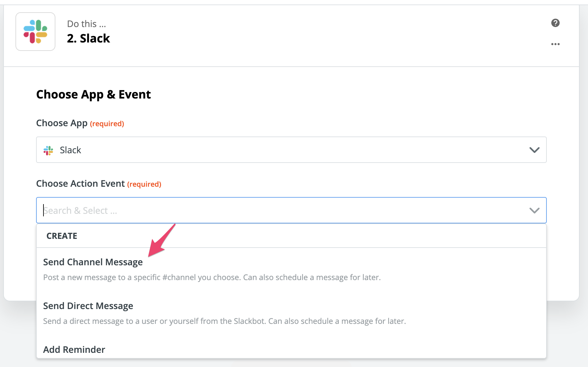
Task: Select Send Channel Message option
Action: [x=93, y=262]
